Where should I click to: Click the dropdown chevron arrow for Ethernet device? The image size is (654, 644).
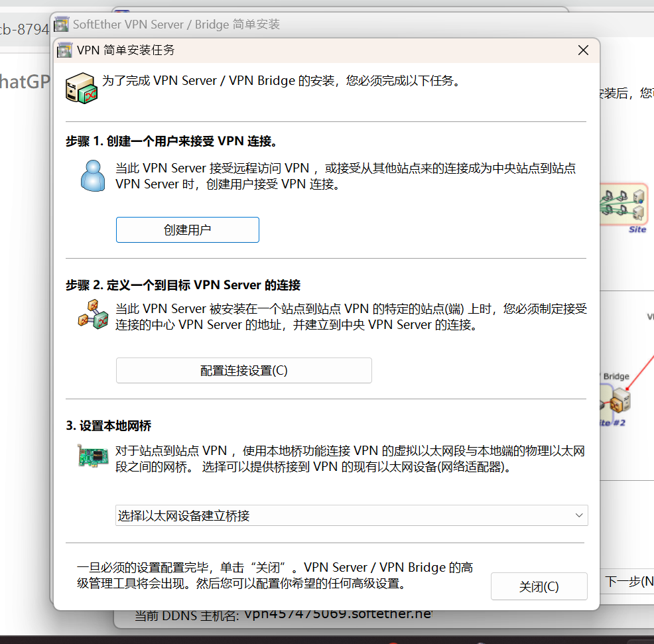click(x=579, y=515)
